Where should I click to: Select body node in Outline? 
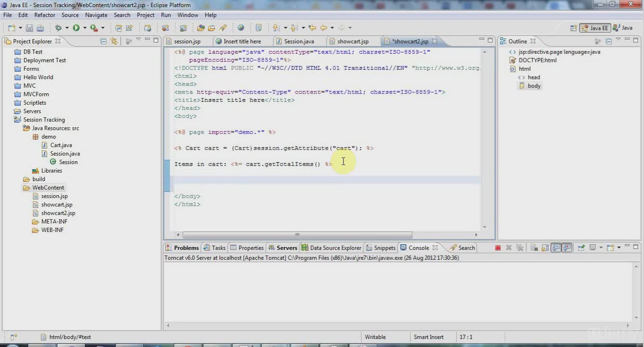coord(534,86)
